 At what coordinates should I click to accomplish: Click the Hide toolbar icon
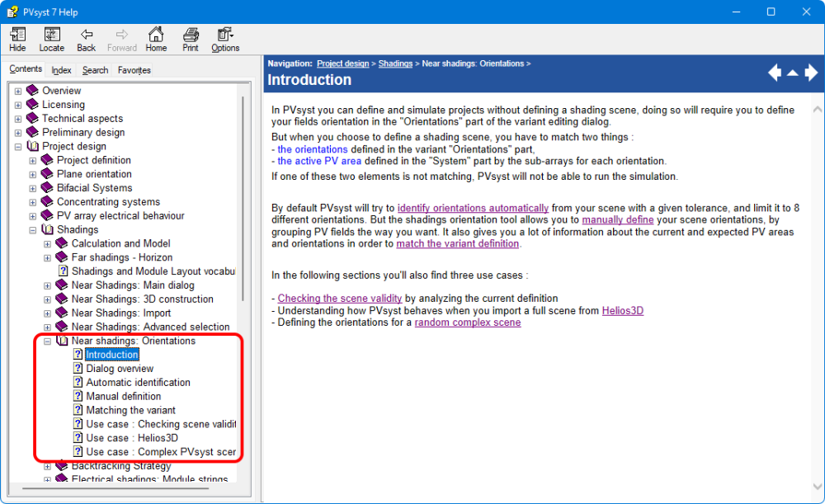[17, 39]
